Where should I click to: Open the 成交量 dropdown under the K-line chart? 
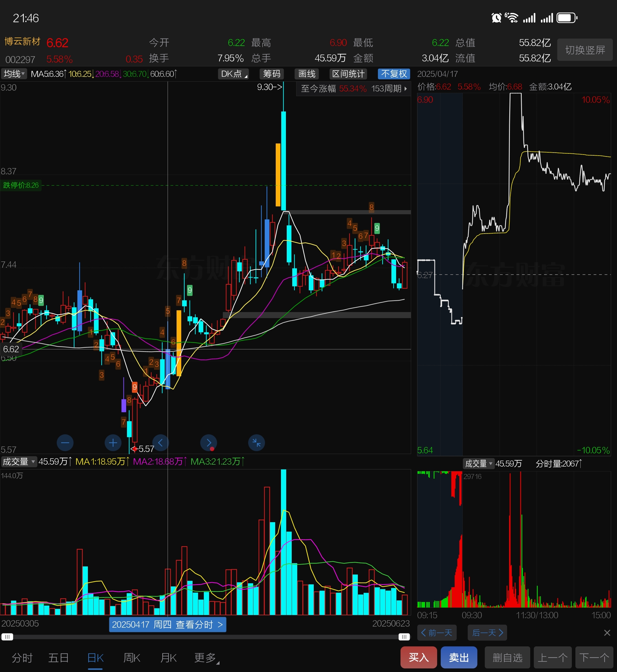coord(18,462)
